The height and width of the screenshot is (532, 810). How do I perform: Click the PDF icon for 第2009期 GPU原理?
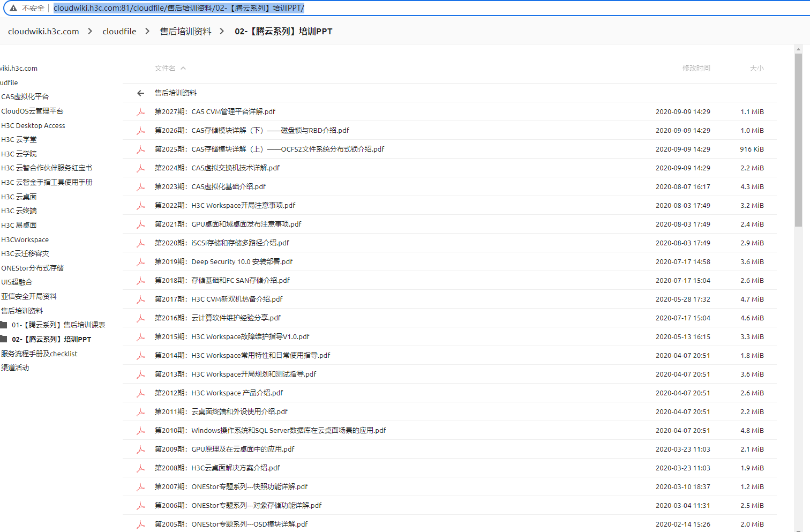tap(141, 449)
